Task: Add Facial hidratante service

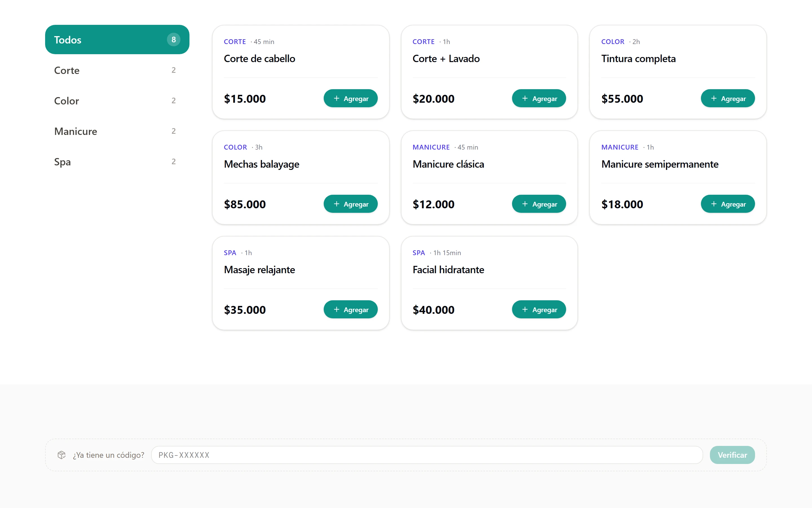Action: (539, 309)
